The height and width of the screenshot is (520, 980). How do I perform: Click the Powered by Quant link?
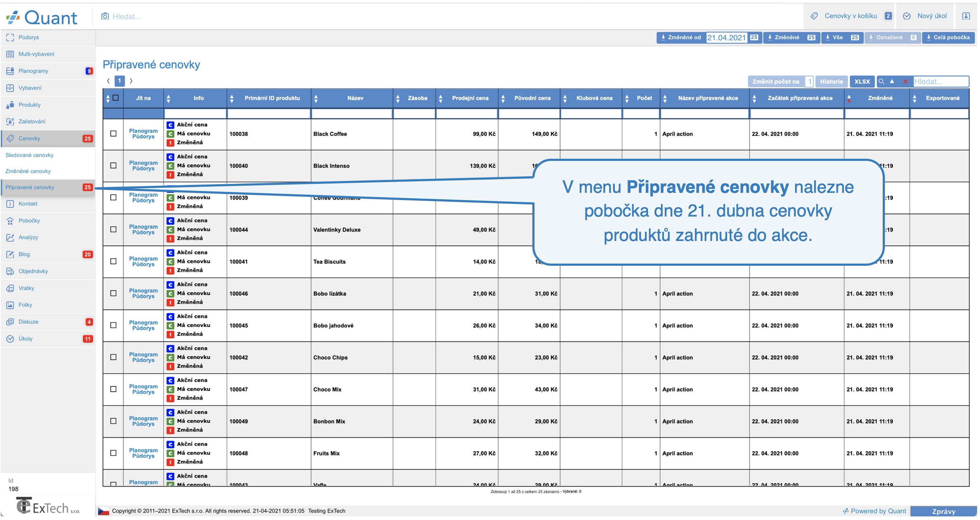[x=874, y=511]
